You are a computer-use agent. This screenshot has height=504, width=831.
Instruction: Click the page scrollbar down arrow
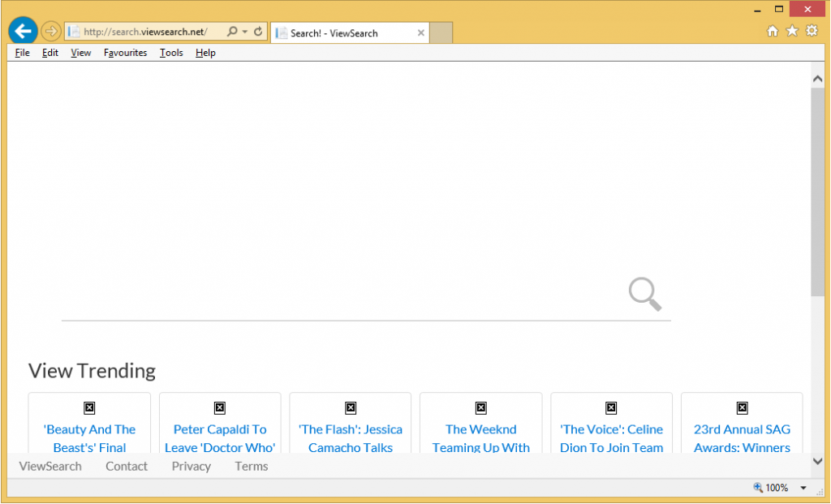click(817, 461)
